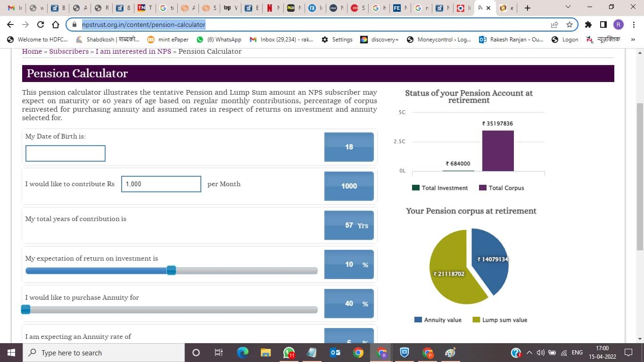Toggle Annuity value legend in pie chart
The width and height of the screenshot is (644, 362).
(438, 320)
